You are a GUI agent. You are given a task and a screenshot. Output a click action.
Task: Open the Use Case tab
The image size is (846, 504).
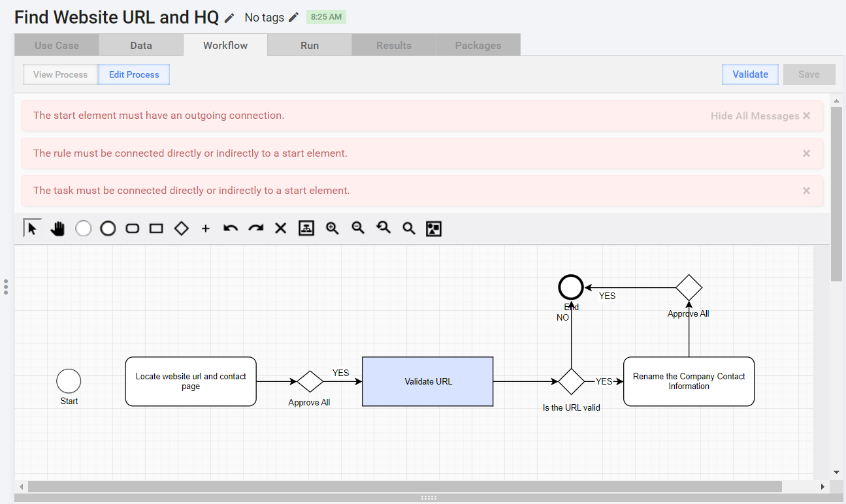click(57, 45)
